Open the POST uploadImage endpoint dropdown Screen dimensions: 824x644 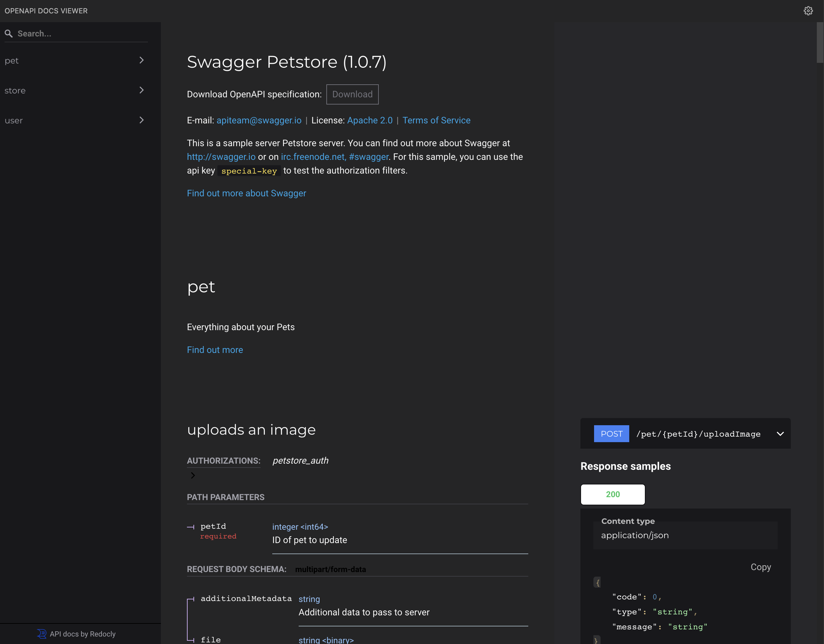click(780, 434)
